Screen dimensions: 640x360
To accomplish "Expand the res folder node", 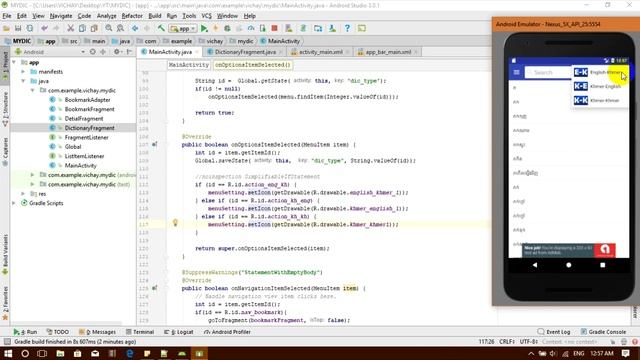I will (23, 194).
